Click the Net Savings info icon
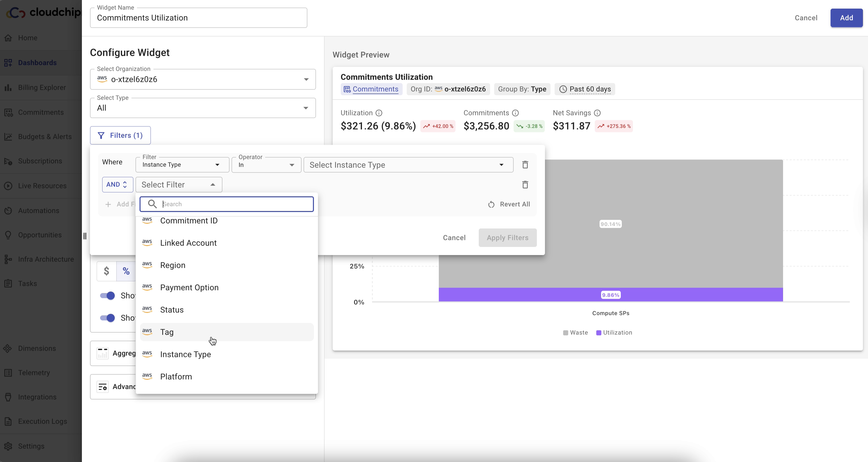The width and height of the screenshot is (868, 462). 597,113
